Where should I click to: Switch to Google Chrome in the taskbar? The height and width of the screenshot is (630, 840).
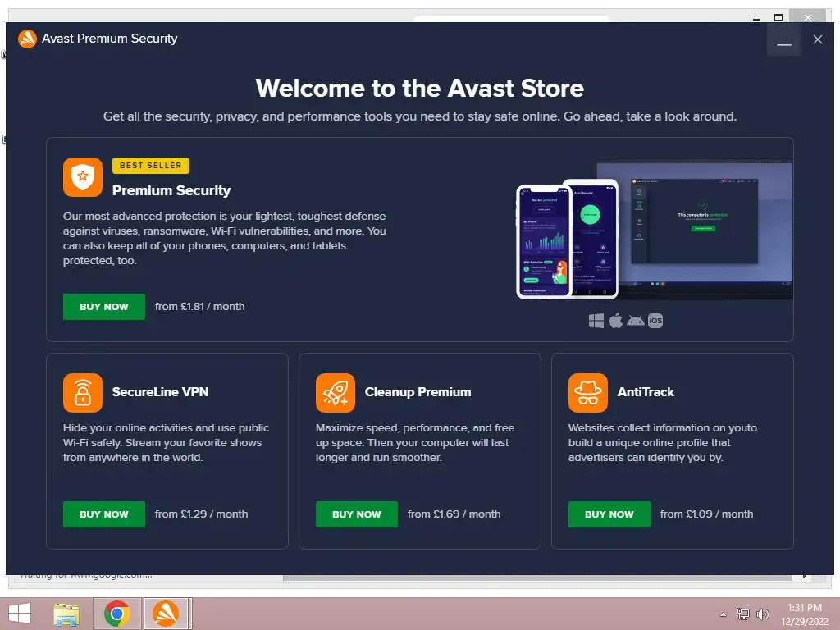[x=116, y=614]
